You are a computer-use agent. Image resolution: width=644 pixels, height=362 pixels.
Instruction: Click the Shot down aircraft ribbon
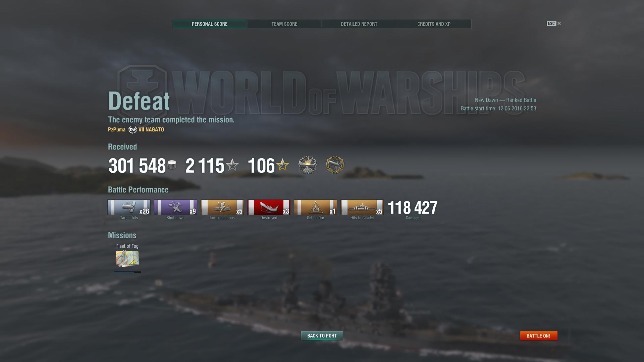(175, 207)
